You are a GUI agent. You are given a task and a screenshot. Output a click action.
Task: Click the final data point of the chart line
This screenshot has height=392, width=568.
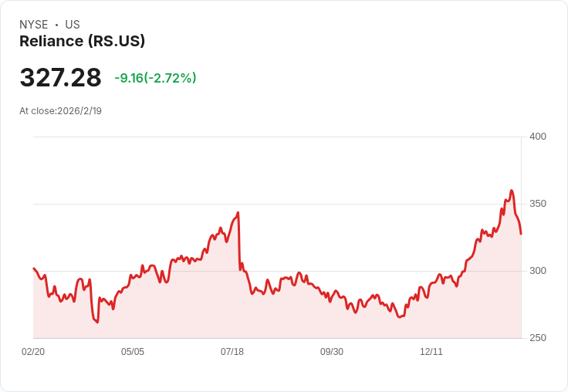pyautogui.click(x=521, y=234)
